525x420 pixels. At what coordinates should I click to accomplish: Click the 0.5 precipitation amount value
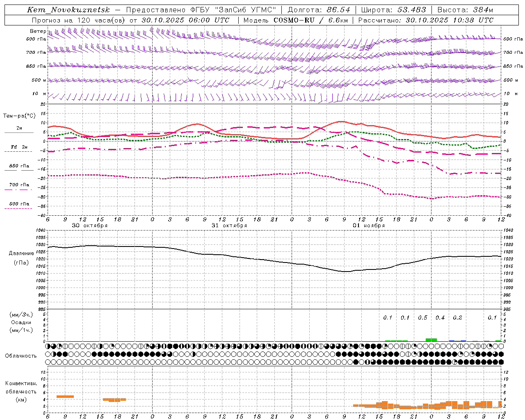pyautogui.click(x=422, y=317)
